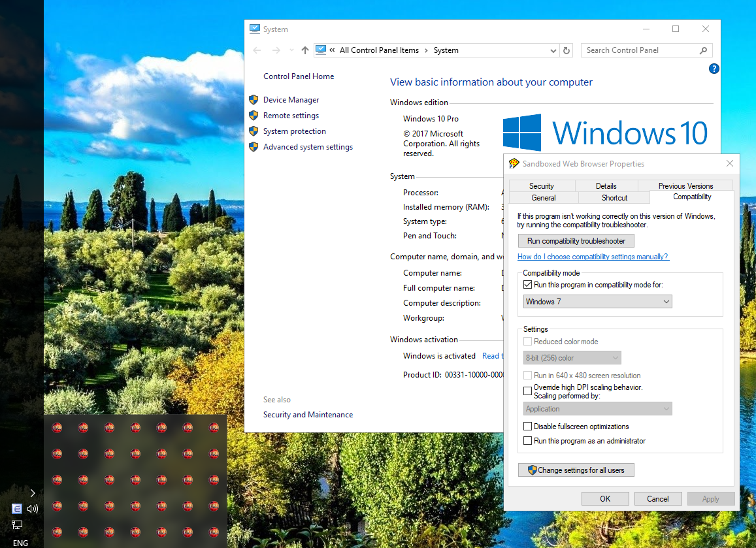The height and width of the screenshot is (548, 756).
Task: Click the blue E tray icon
Action: tap(17, 508)
